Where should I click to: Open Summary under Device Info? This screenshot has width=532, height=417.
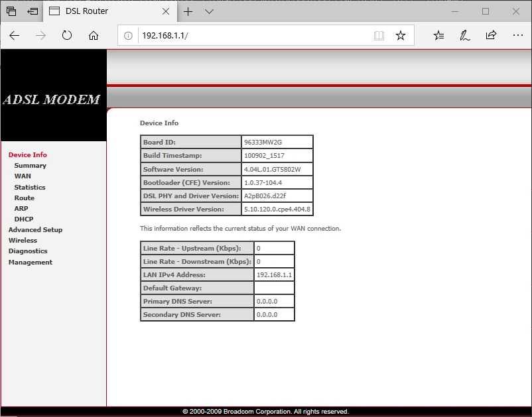point(31,166)
